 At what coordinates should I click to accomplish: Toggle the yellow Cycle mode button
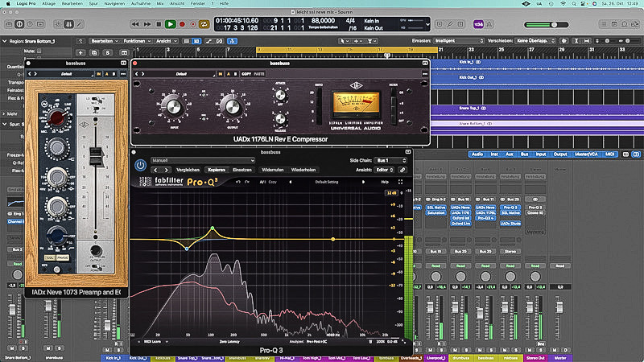coord(204,24)
